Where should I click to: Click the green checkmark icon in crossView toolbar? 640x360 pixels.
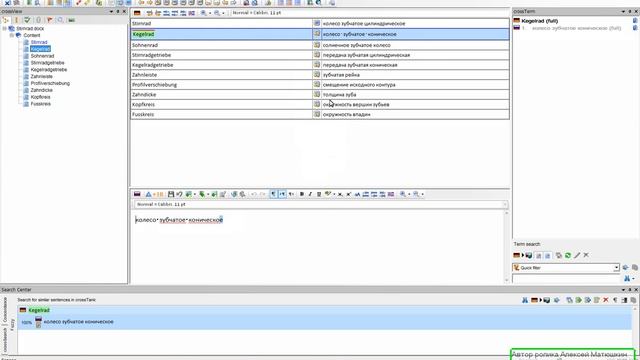pos(27,20)
